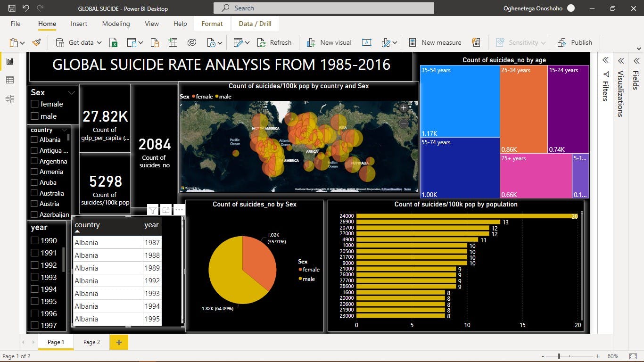Viewport: 644px width, 362px height.
Task: Open Oghenetega Onoshoho account profile
Action: pyautogui.click(x=539, y=8)
